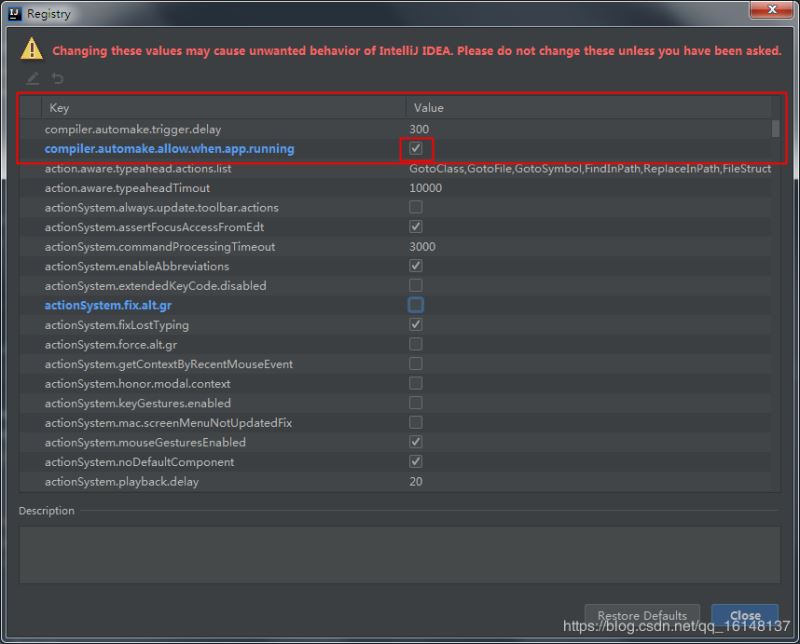The height and width of the screenshot is (644, 800).
Task: Select actionSystem.fixLostTyping key
Action: coord(116,325)
